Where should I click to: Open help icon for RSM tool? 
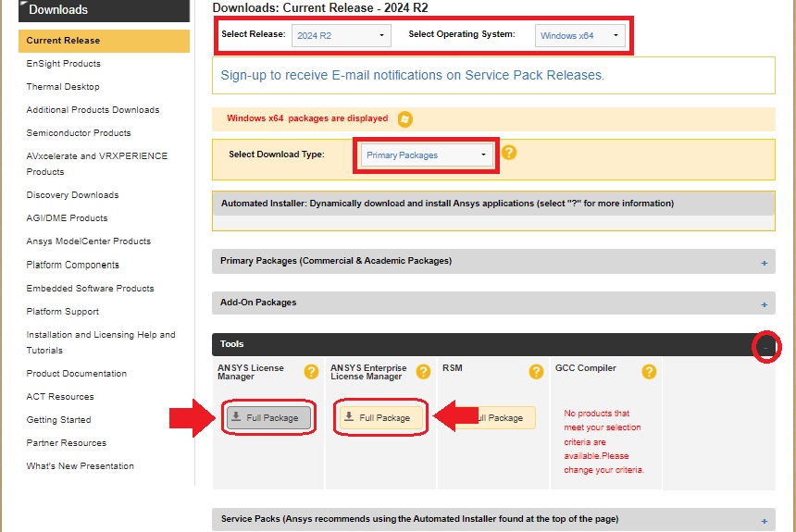coord(536,372)
